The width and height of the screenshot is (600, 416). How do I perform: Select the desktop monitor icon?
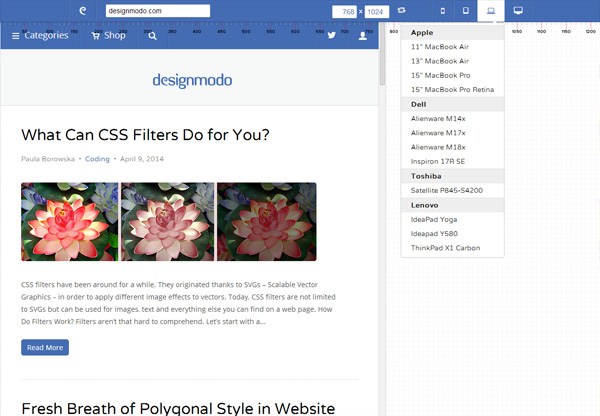pos(518,11)
